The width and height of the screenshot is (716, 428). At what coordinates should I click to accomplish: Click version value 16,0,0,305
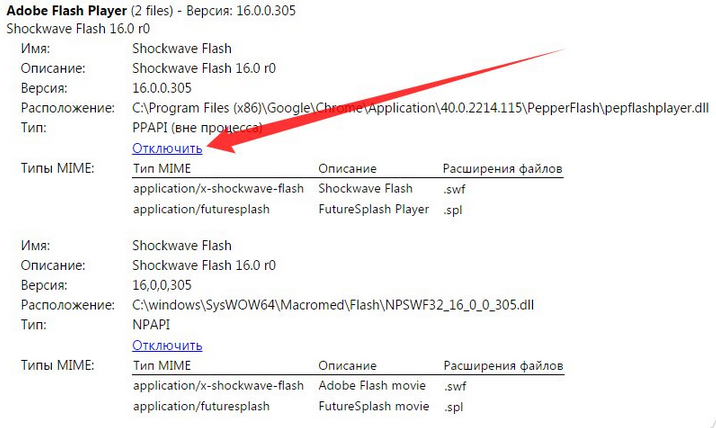pyautogui.click(x=162, y=285)
